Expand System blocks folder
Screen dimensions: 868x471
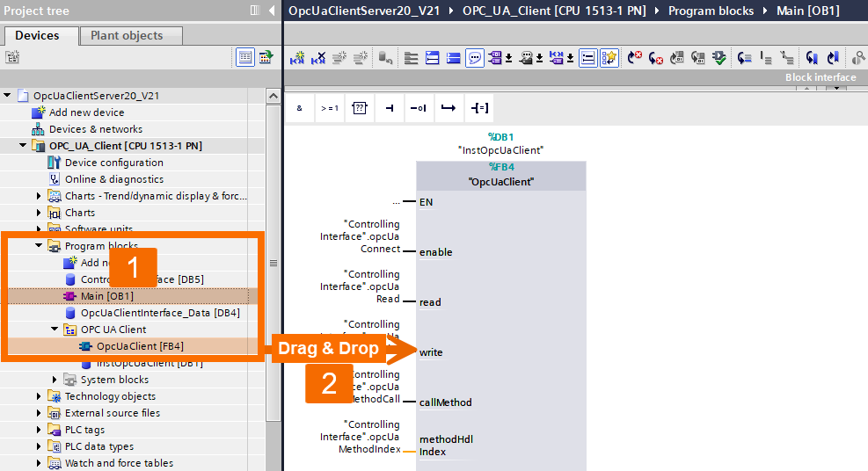click(55, 380)
